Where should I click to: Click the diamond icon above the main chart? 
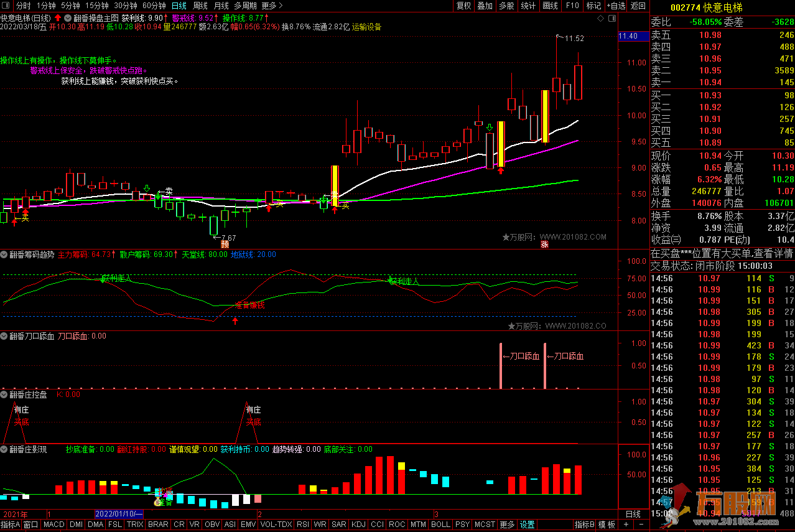click(x=600, y=19)
